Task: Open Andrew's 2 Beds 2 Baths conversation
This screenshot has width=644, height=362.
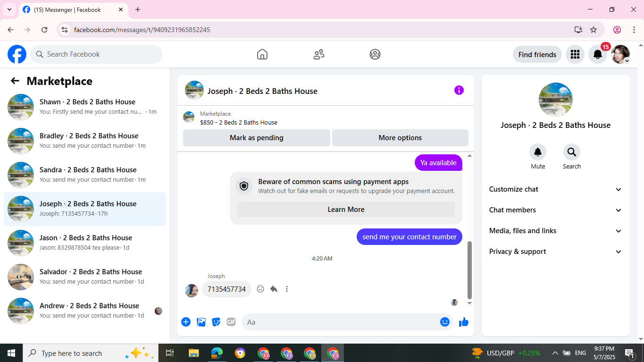Action: [x=85, y=311]
